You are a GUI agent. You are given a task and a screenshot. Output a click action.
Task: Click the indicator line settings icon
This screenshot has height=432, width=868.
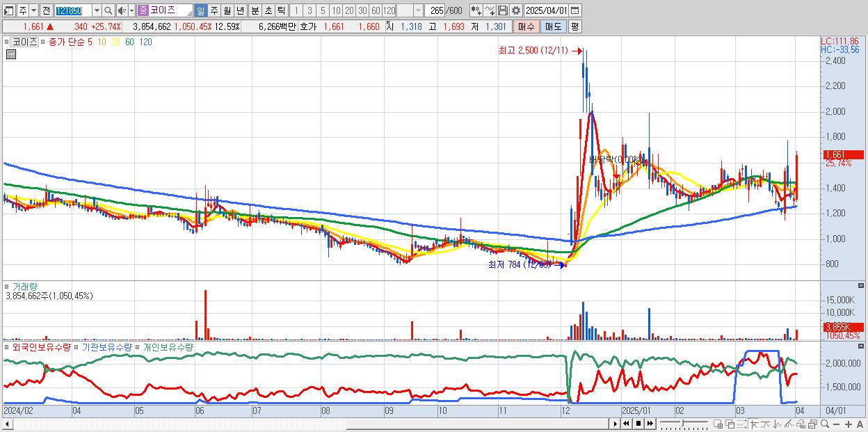tap(490, 10)
